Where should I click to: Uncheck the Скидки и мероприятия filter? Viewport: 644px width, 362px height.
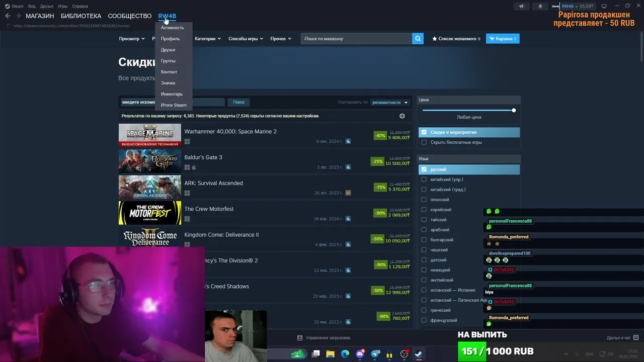[424, 132]
